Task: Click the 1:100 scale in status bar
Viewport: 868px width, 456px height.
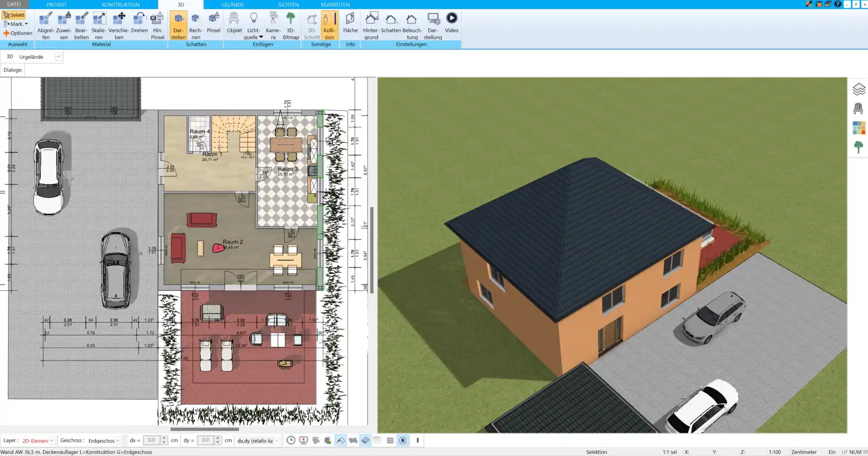Action: point(775,452)
